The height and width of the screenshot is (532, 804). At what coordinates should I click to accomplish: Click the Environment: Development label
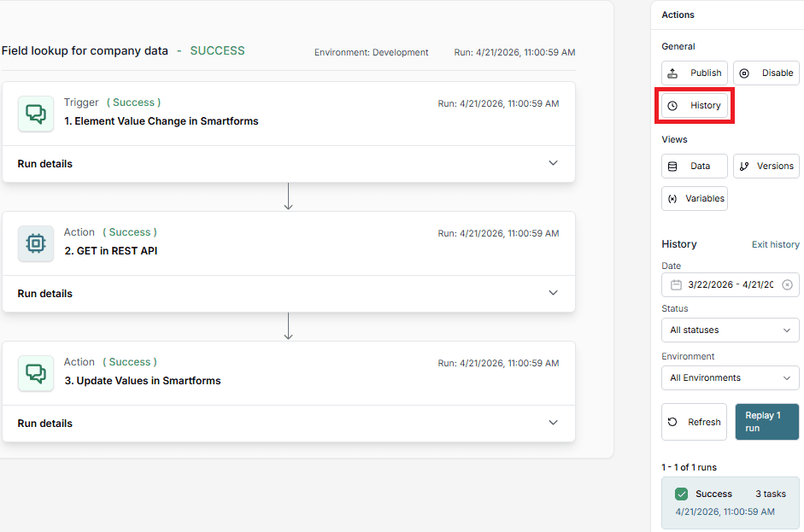[371, 52]
